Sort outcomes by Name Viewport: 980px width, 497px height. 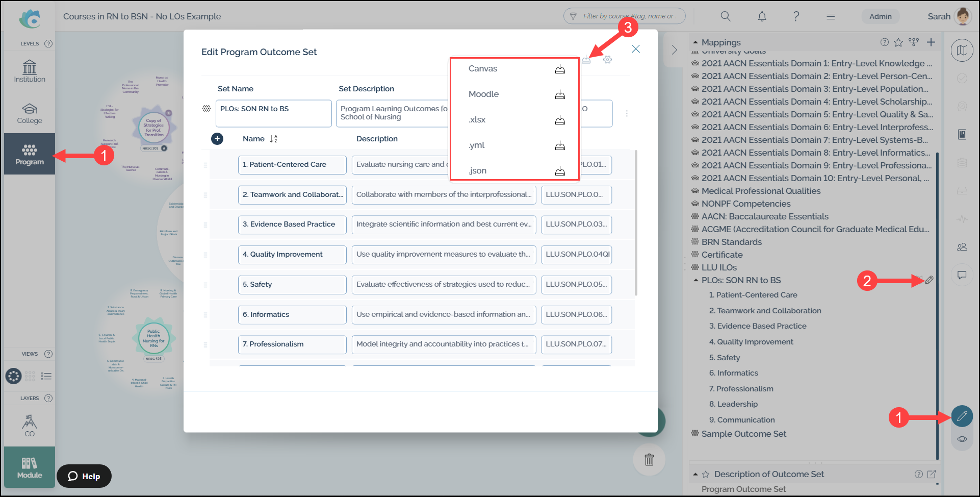click(x=273, y=139)
